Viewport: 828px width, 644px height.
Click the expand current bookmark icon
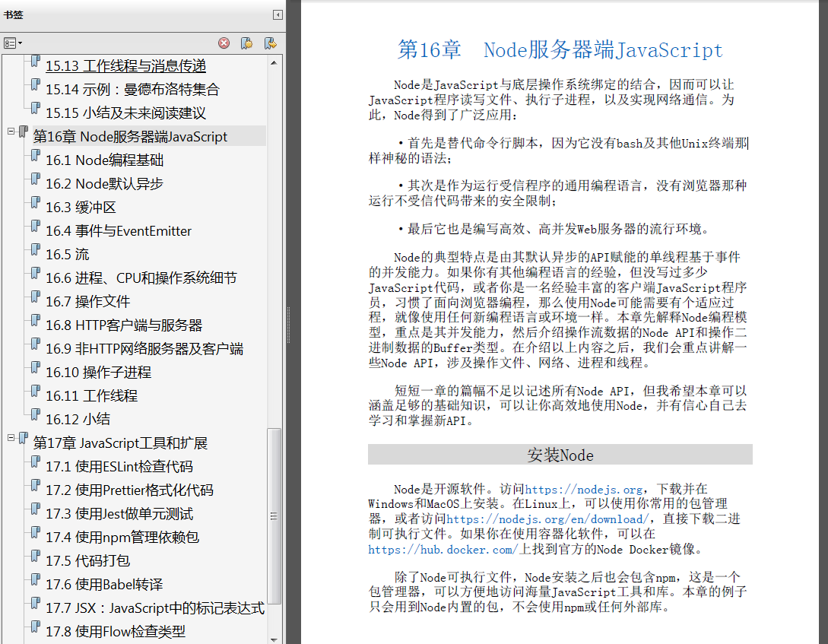pos(271,43)
